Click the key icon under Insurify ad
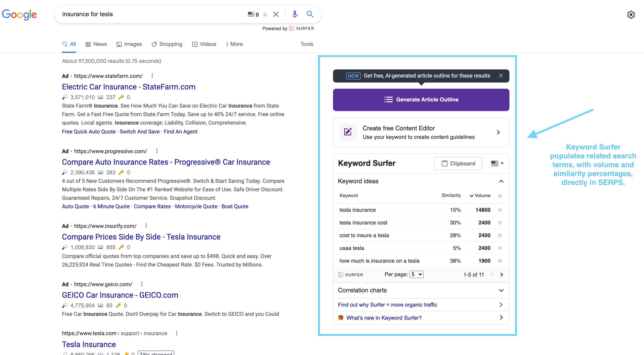The height and width of the screenshot is (355, 644). pos(121,247)
